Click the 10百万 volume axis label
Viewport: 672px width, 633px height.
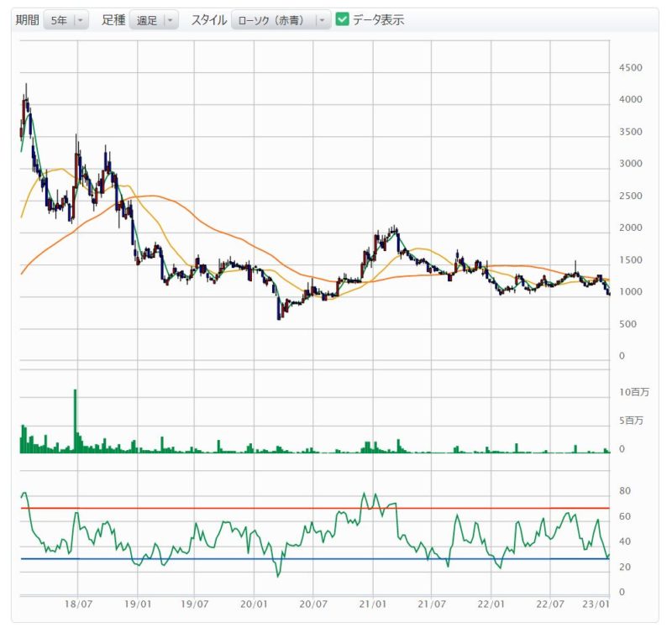(634, 392)
